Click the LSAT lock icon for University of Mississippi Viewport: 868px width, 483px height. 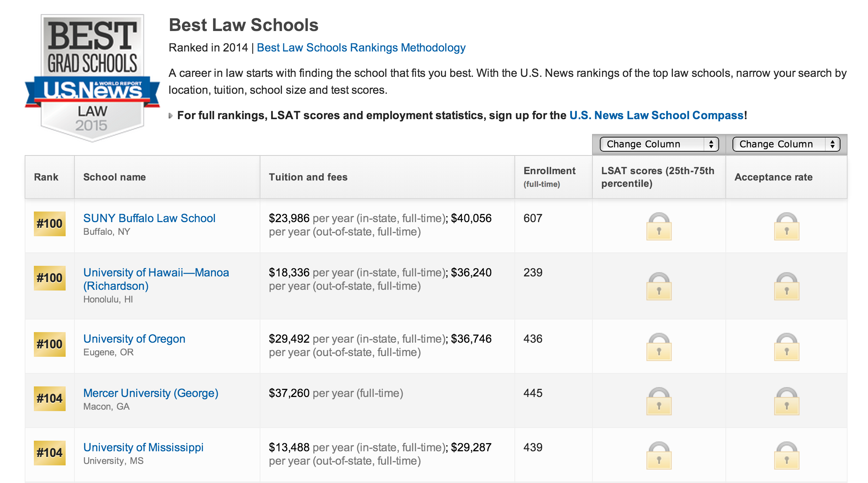pyautogui.click(x=659, y=456)
